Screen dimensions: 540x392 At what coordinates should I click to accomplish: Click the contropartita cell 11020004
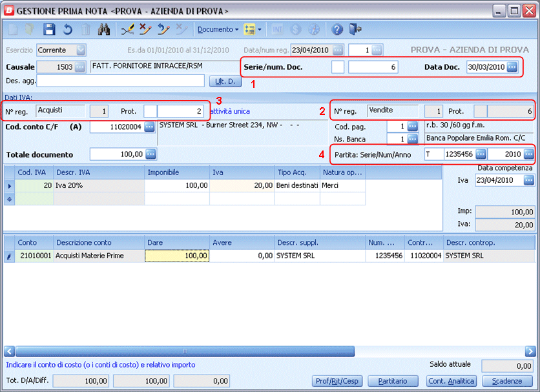(x=424, y=256)
